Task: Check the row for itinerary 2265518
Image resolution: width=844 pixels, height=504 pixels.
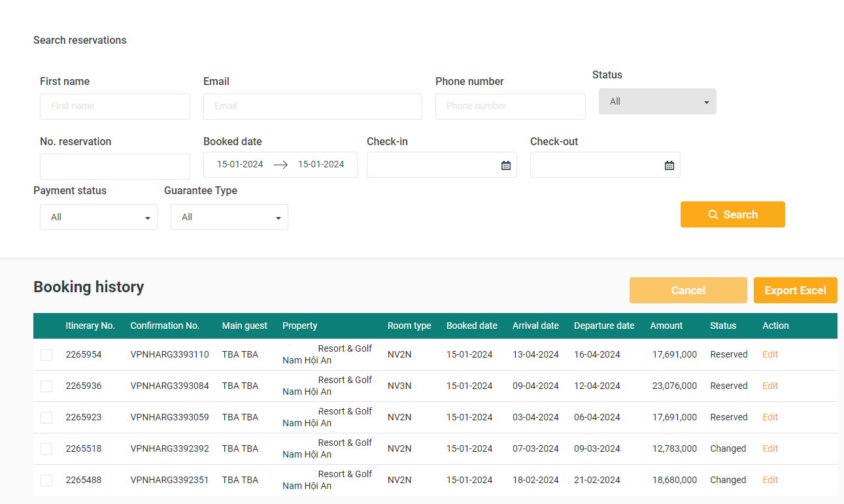Action: tap(46, 449)
